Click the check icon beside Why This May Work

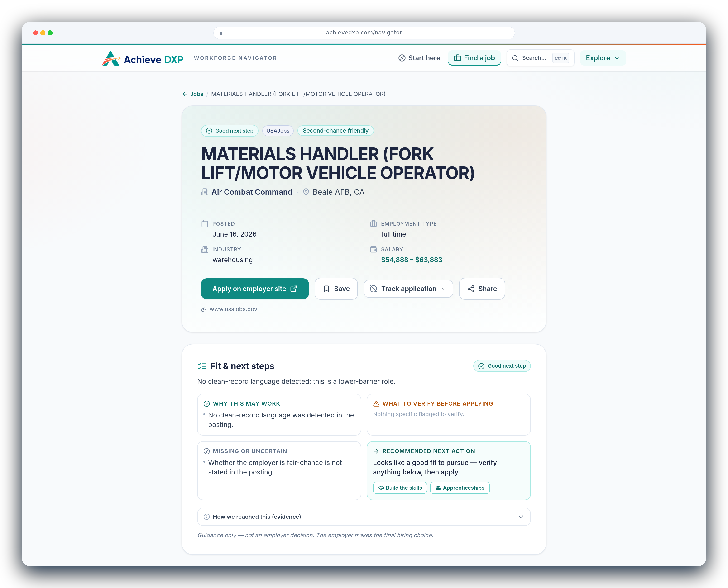(207, 404)
